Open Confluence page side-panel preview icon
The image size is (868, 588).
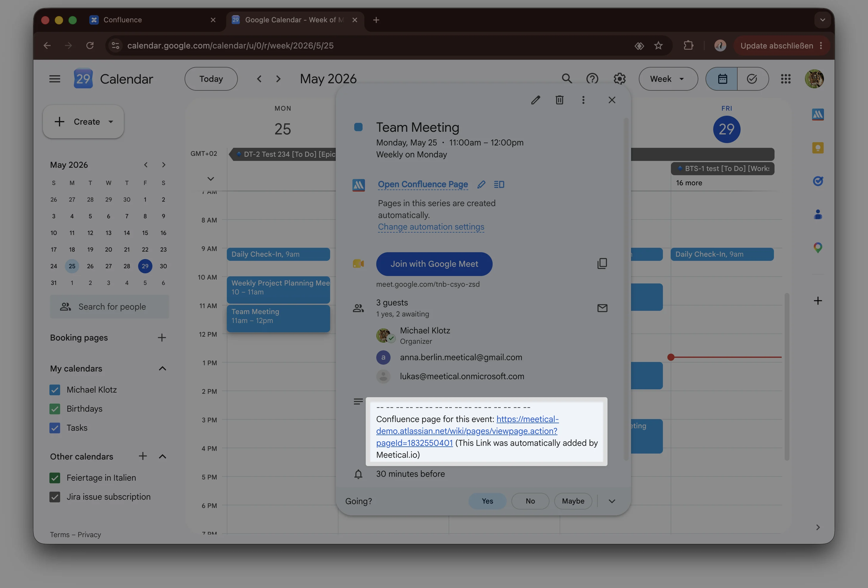pyautogui.click(x=499, y=184)
